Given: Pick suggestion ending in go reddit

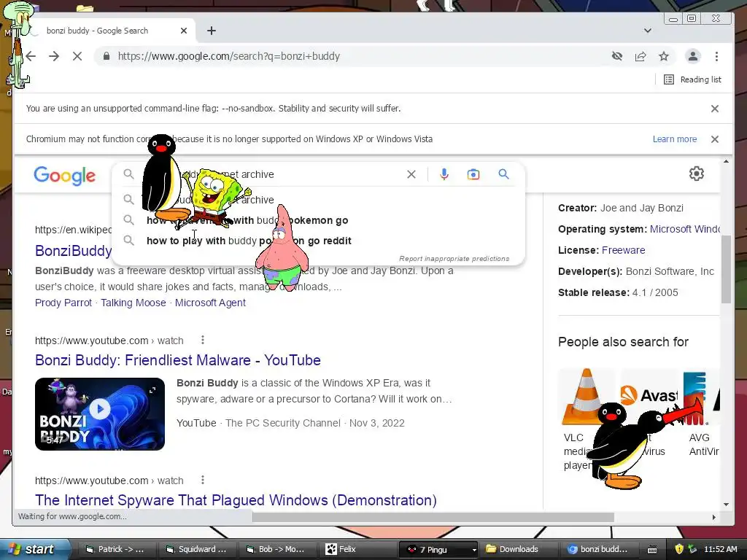Looking at the screenshot, I should pos(318,241).
